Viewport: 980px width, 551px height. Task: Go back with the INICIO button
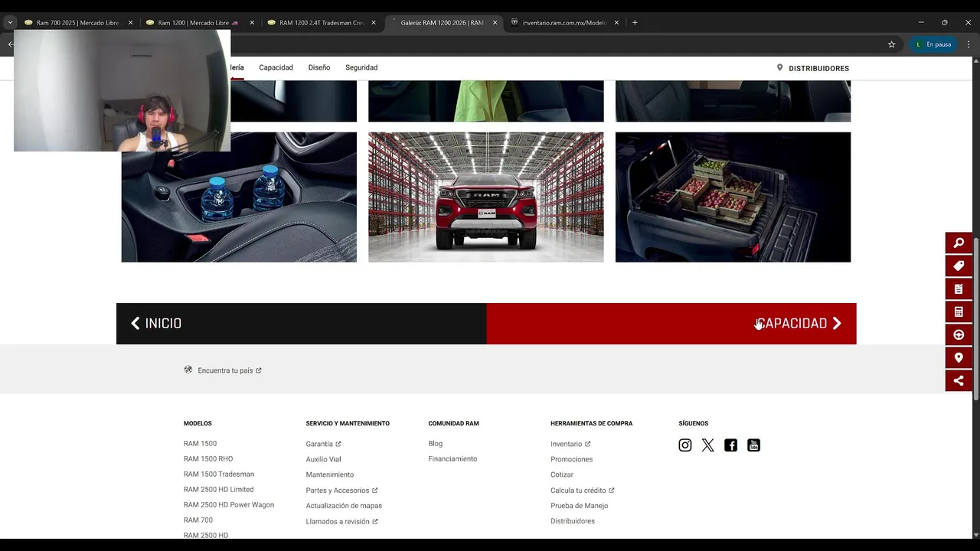click(x=301, y=324)
